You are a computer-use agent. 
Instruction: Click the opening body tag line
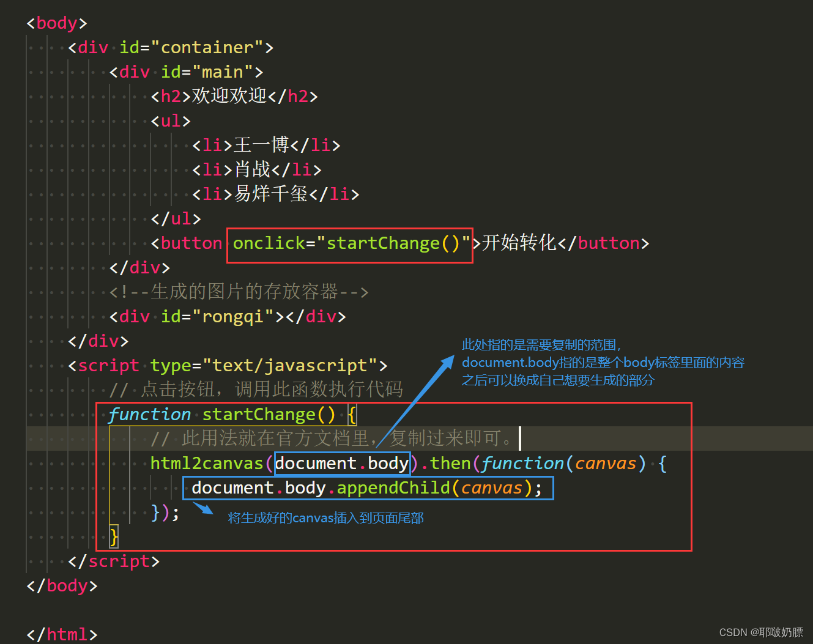(x=57, y=23)
